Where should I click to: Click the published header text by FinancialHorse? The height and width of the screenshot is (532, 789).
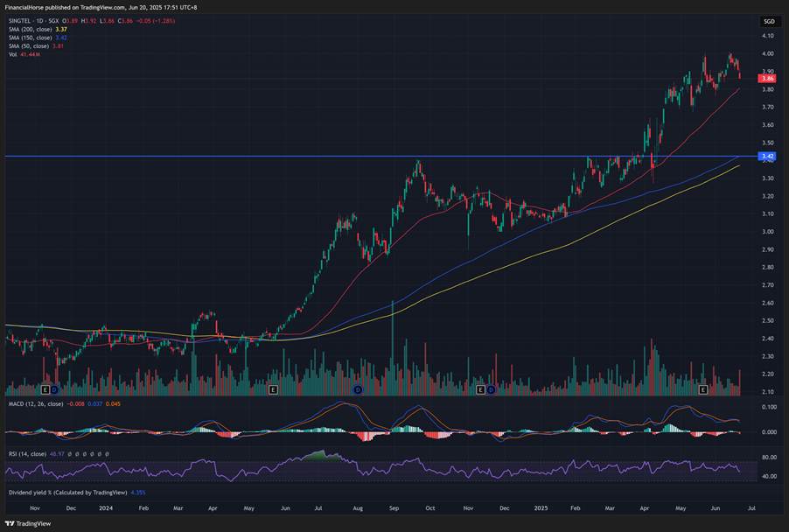pos(101,8)
